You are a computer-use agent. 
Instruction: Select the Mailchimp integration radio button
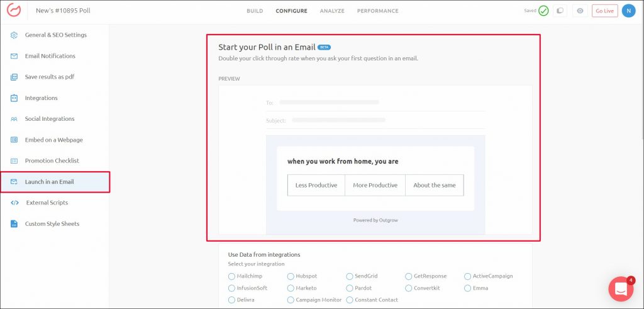(x=231, y=276)
